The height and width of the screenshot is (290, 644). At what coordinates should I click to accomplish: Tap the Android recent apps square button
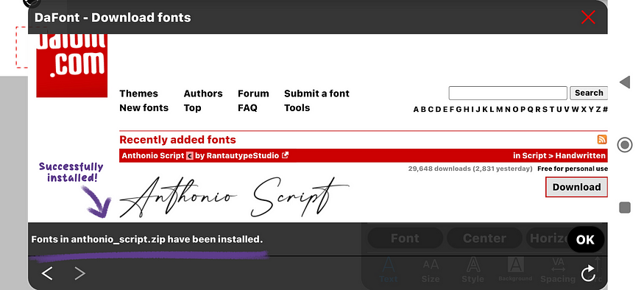pos(625,208)
